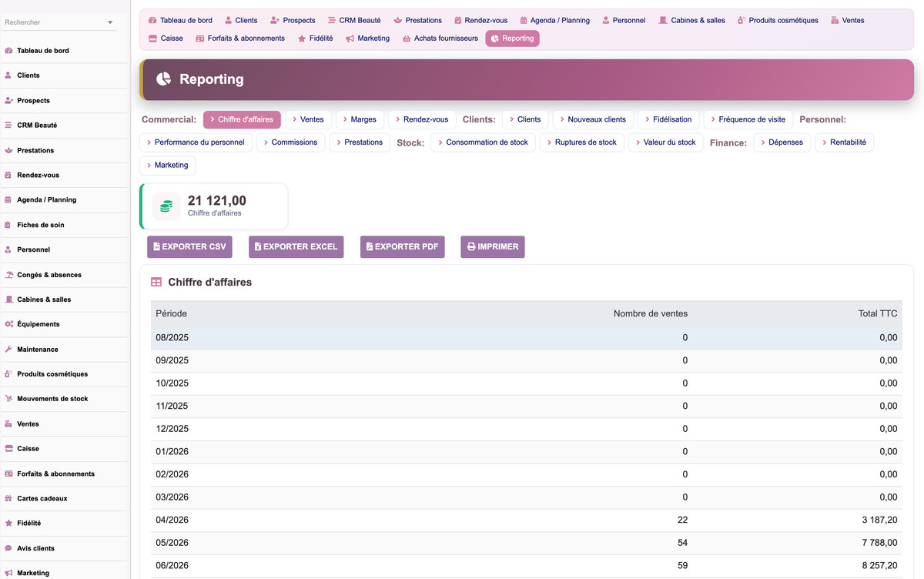Select the 04/2026 period cell
This screenshot has width=924, height=579.
tap(172, 520)
